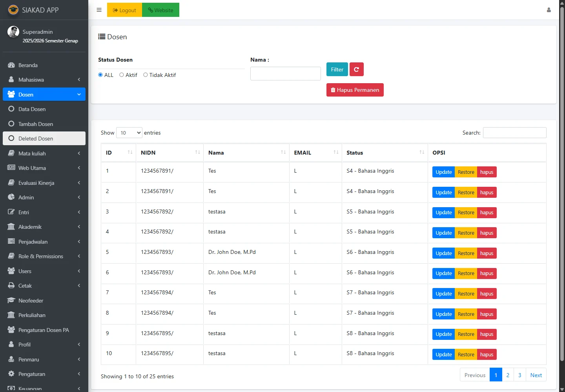The width and height of the screenshot is (565, 392).
Task: Open Tambah Dosen menu item
Action: click(36, 124)
